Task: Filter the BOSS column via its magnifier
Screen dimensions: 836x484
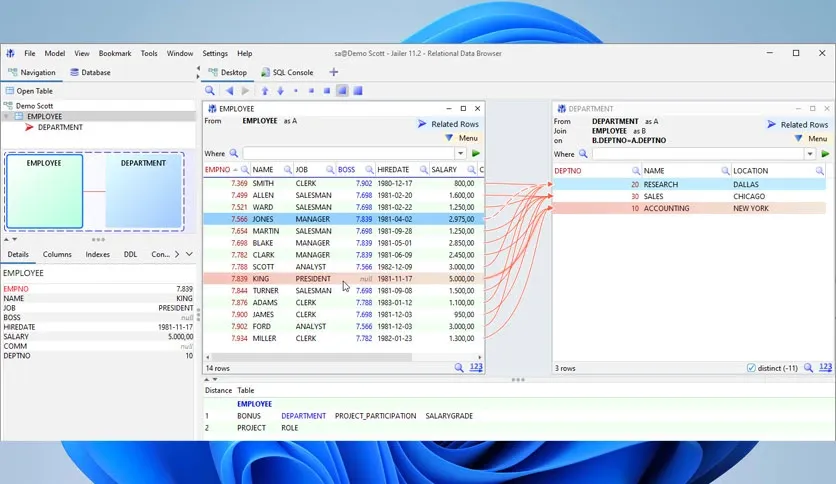Action: (x=369, y=170)
